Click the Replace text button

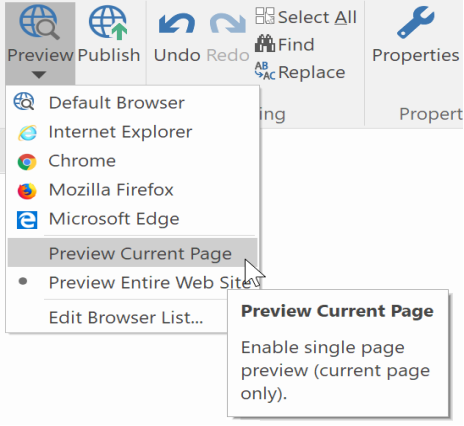point(312,72)
